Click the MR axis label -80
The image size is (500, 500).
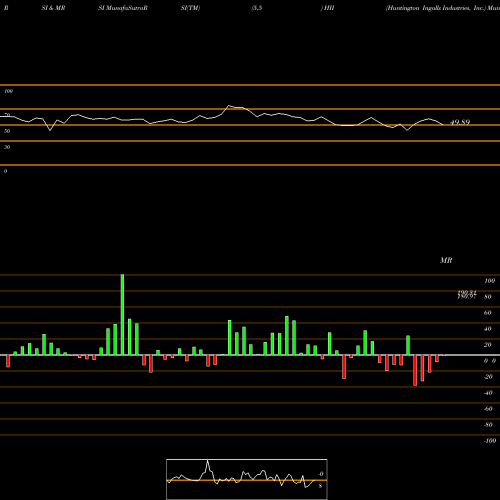[x=488, y=425]
